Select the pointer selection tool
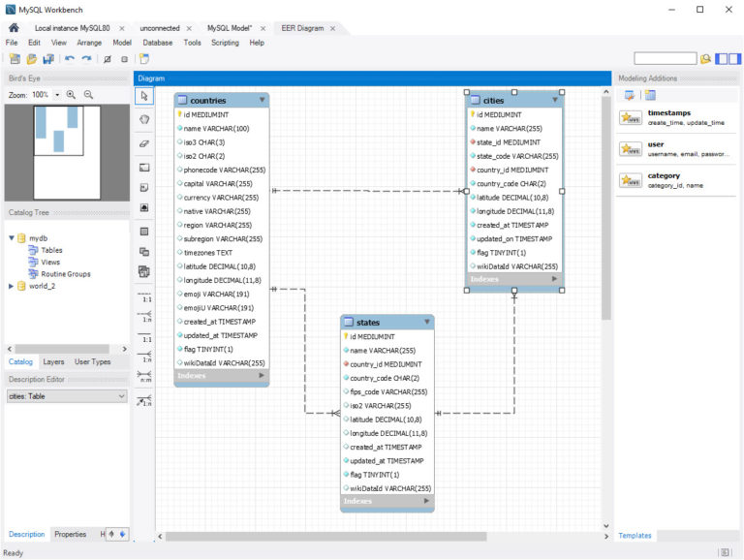The width and height of the screenshot is (744, 560). click(x=144, y=96)
